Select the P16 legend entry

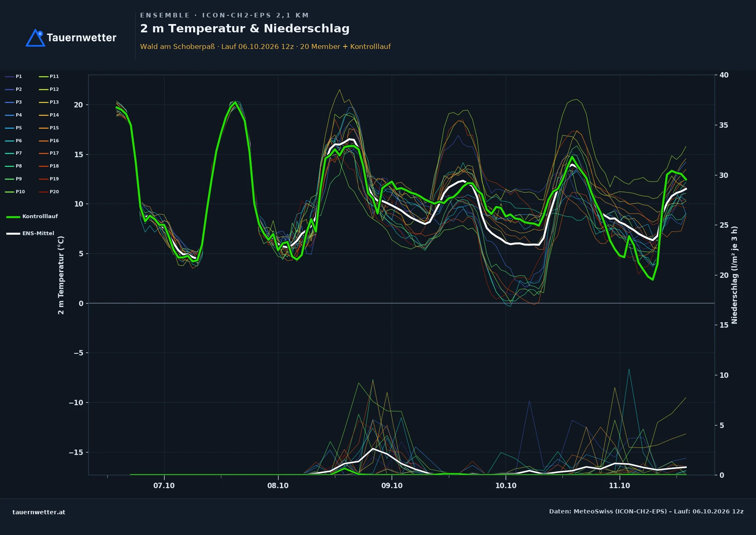coord(49,141)
